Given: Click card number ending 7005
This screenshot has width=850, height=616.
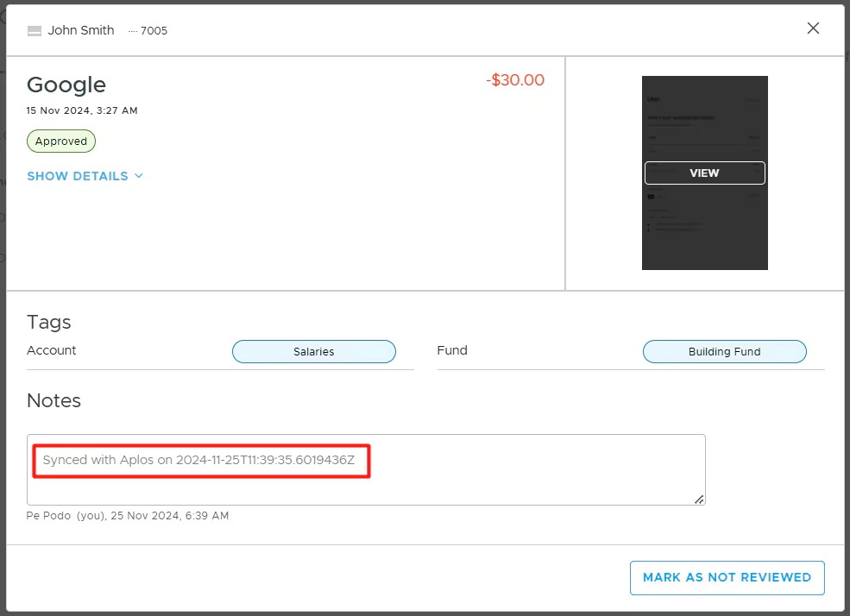Looking at the screenshot, I should click(x=148, y=31).
